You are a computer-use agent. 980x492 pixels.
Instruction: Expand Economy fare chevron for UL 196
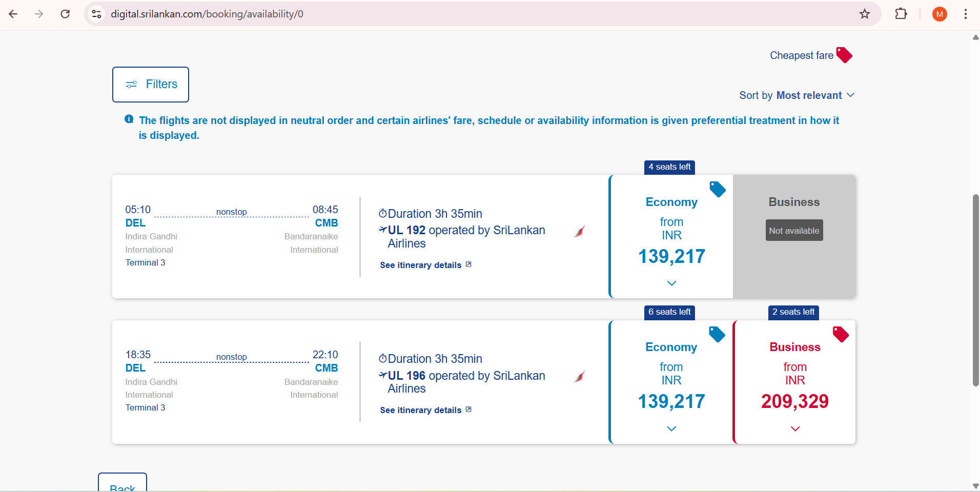click(671, 428)
